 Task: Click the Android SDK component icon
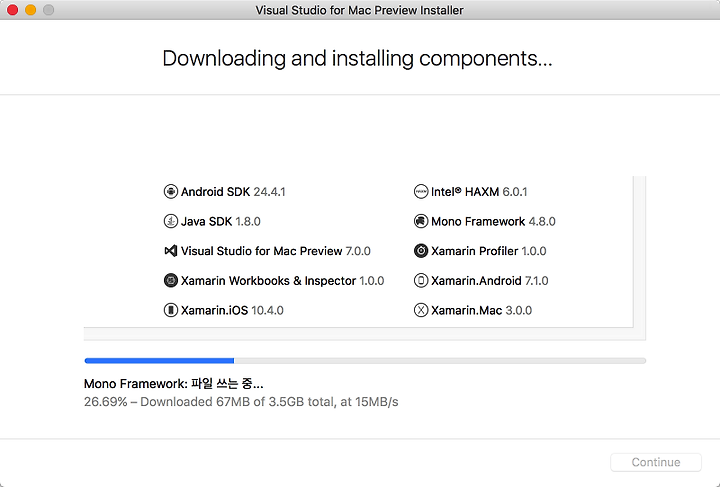[170, 191]
